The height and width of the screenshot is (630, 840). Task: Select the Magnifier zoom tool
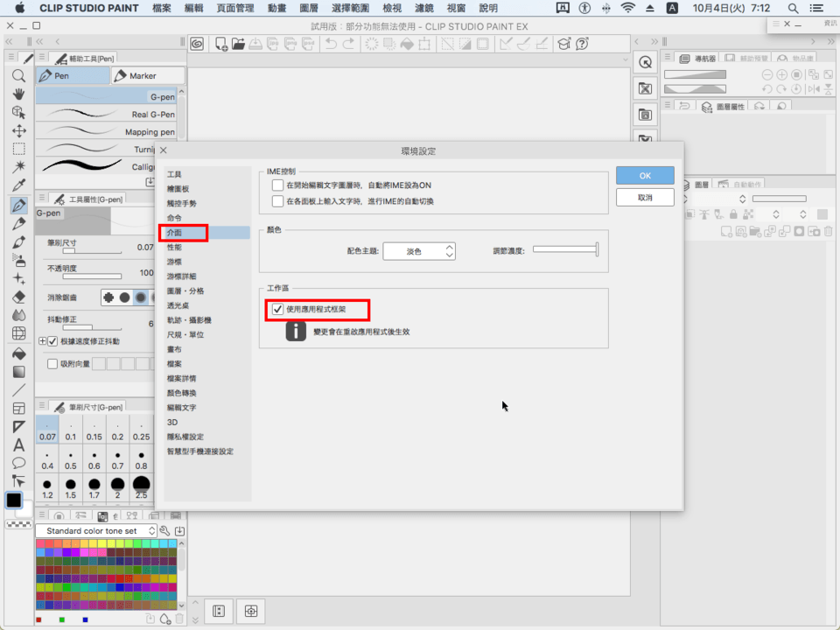tap(18, 76)
